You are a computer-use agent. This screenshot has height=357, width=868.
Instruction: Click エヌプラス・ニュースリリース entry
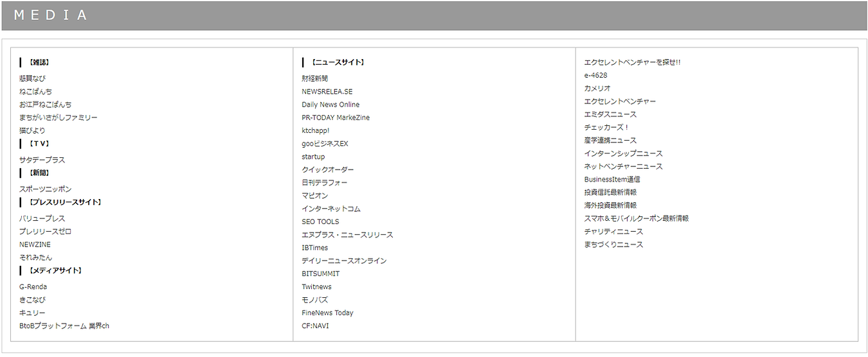pos(347,234)
